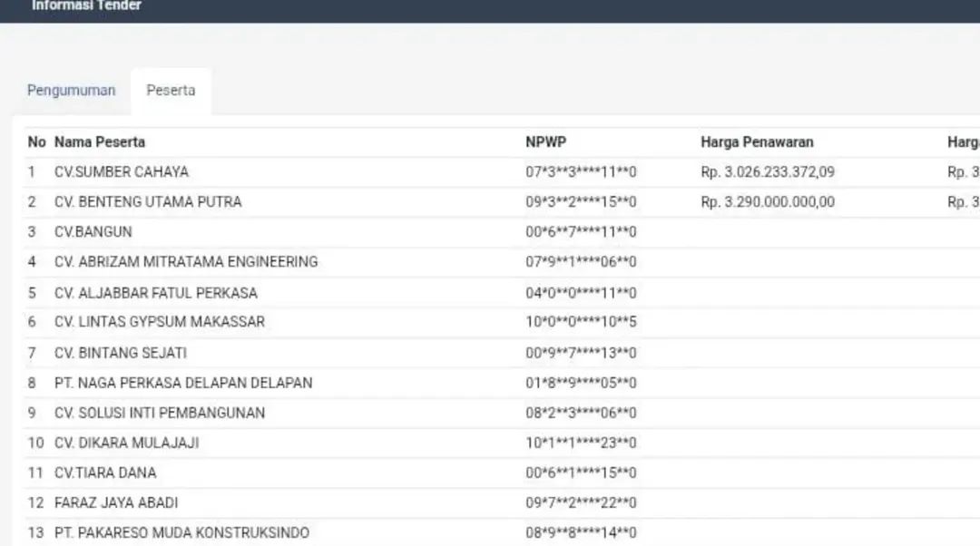The image size is (980, 546).
Task: Select CV. ABRIZAM MITRATAMA ENGINEERING row name
Action: pyautogui.click(x=186, y=262)
